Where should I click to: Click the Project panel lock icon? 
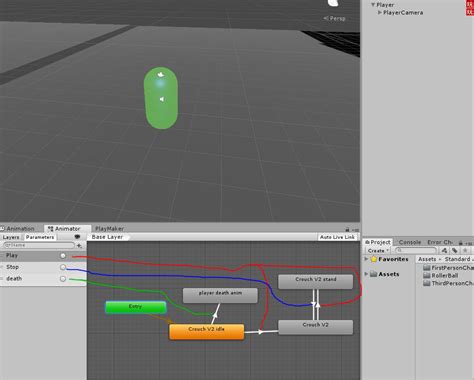[x=460, y=243]
